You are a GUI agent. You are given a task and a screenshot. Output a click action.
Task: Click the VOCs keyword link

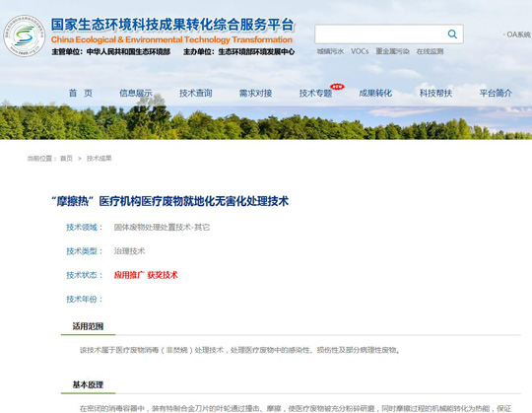(x=360, y=51)
